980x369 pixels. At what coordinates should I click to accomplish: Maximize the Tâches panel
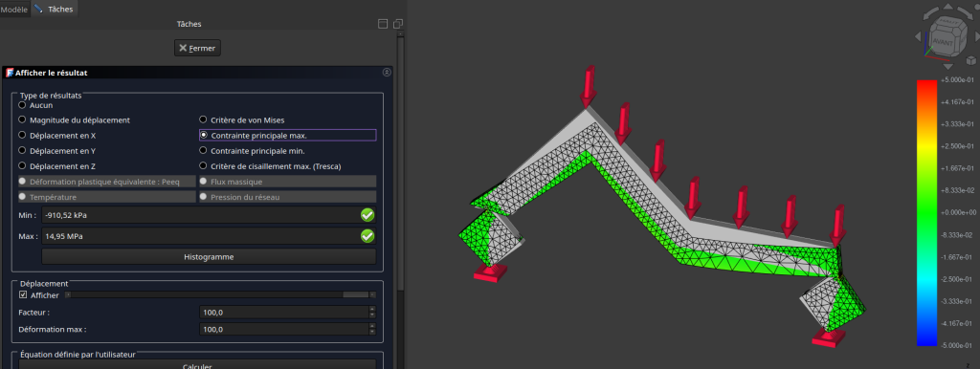(x=383, y=24)
